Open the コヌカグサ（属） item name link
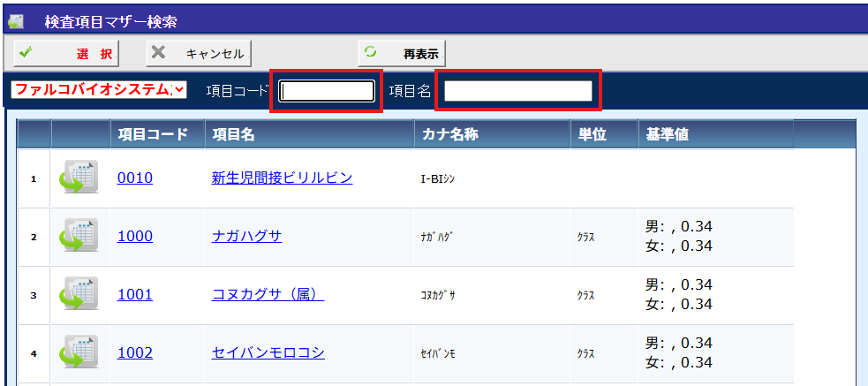868x386 pixels. point(268,294)
